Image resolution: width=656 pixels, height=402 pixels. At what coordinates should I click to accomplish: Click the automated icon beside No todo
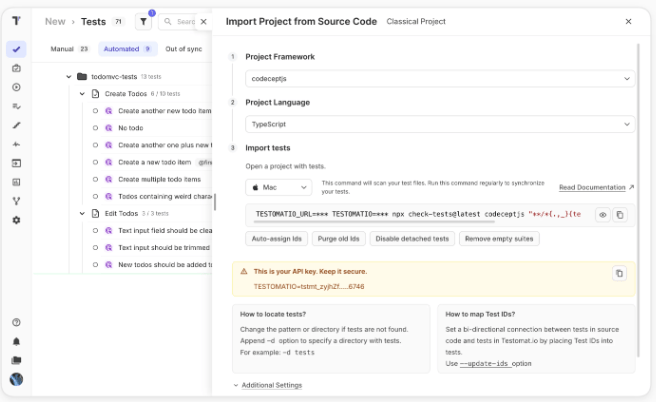coord(109,128)
